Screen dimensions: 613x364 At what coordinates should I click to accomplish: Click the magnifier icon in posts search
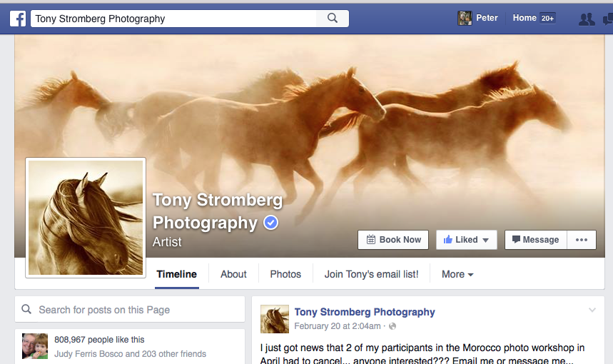tap(26, 309)
